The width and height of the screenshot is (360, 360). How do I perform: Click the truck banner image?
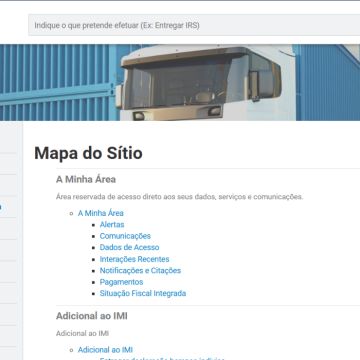click(x=180, y=82)
